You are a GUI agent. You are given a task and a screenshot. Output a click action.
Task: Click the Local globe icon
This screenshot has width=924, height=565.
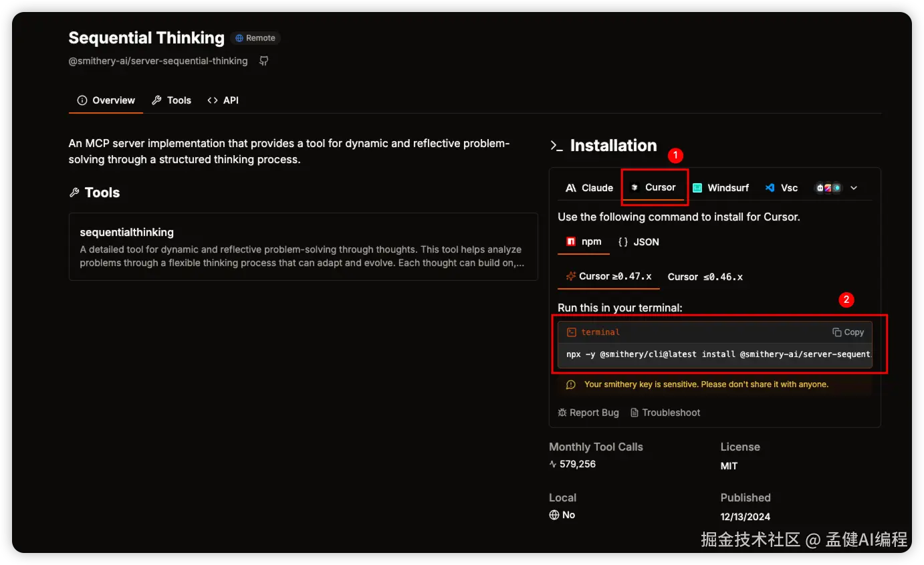click(554, 515)
